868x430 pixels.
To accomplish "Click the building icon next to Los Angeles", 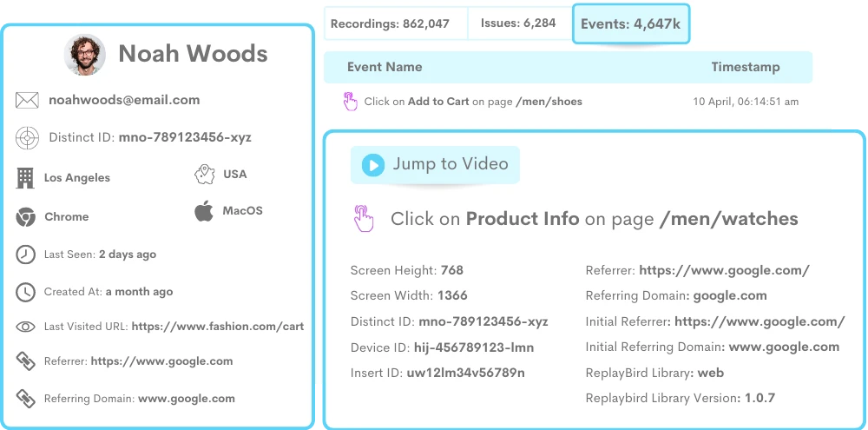I will click(25, 178).
